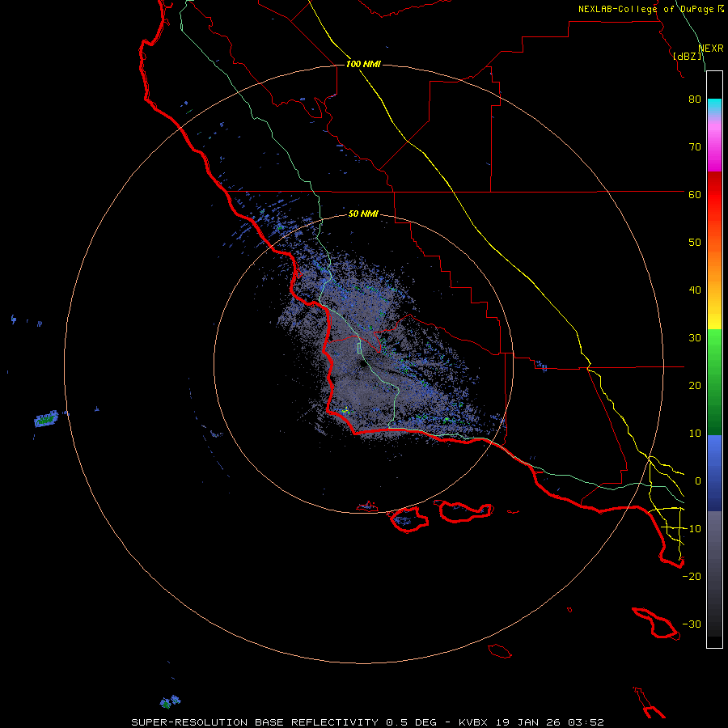This screenshot has width=728, height=728.
Task: Select the 50 value on dBZ scale
Action: pos(695,243)
